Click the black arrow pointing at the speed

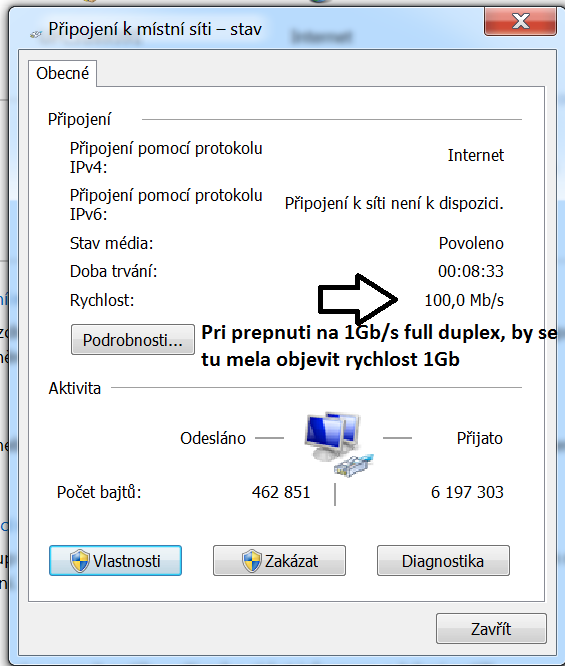click(x=358, y=299)
